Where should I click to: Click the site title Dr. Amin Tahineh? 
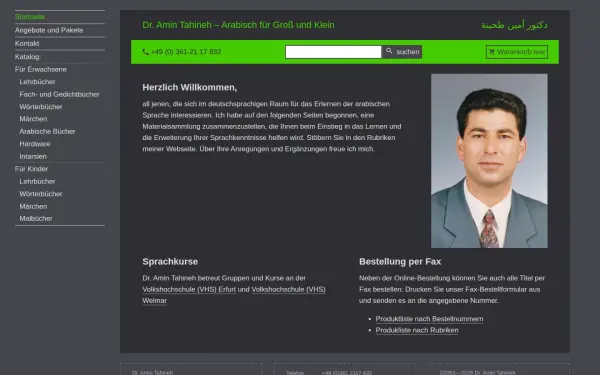[238, 25]
